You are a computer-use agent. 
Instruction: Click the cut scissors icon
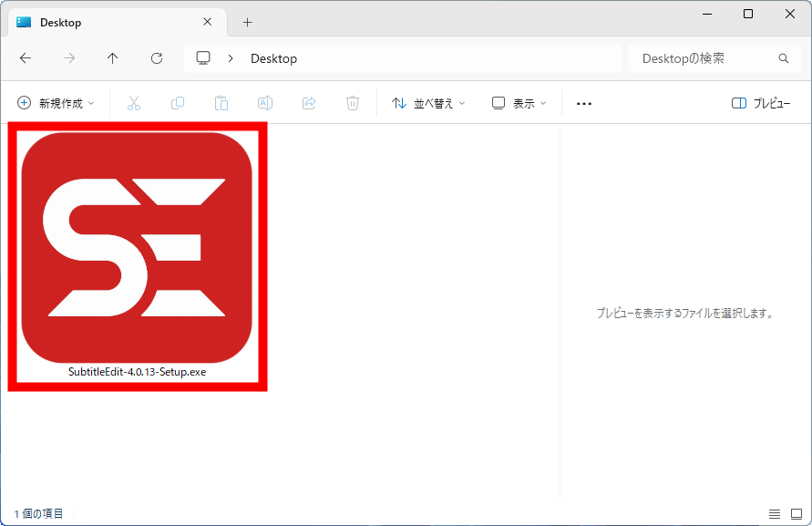coord(134,103)
